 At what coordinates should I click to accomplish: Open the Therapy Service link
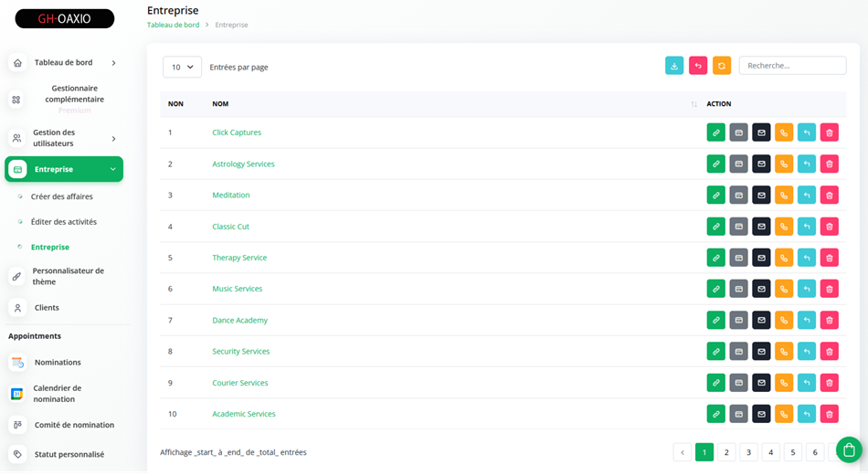239,258
